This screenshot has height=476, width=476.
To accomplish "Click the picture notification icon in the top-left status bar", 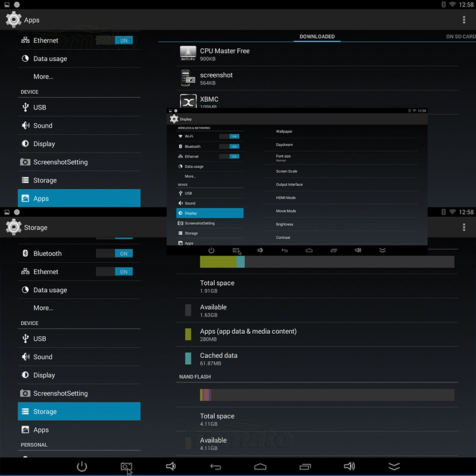I will click(x=7, y=5).
